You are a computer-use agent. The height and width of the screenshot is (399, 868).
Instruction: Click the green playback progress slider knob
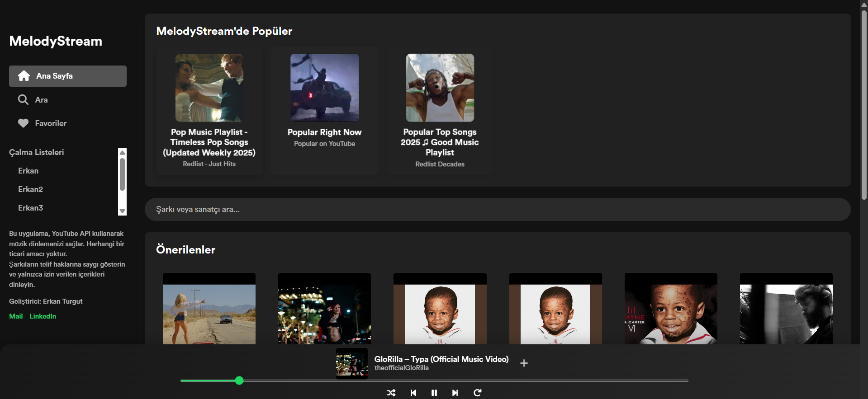point(239,380)
